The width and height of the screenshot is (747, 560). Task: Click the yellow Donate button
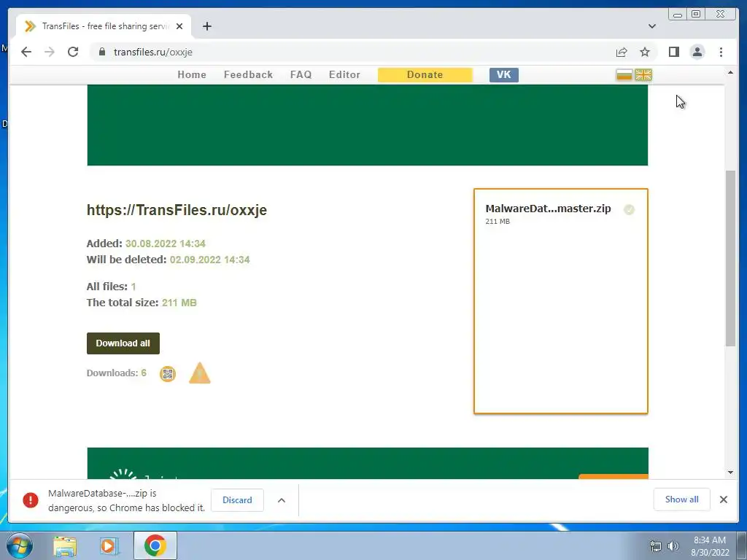coord(425,75)
